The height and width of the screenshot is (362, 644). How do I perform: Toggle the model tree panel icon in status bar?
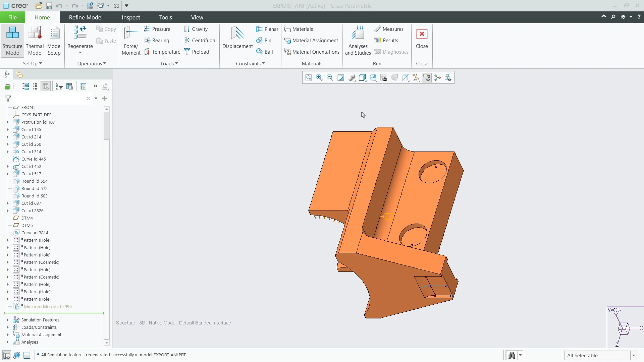7,355
